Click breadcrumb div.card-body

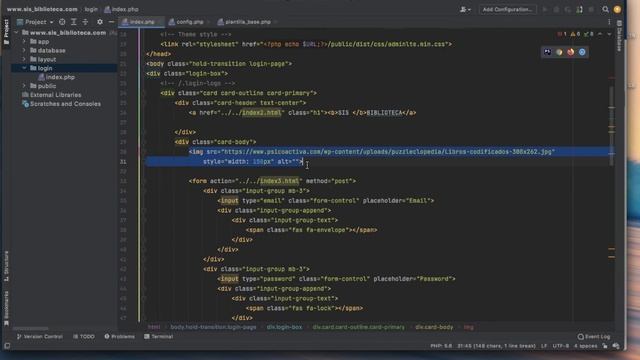tap(434, 327)
